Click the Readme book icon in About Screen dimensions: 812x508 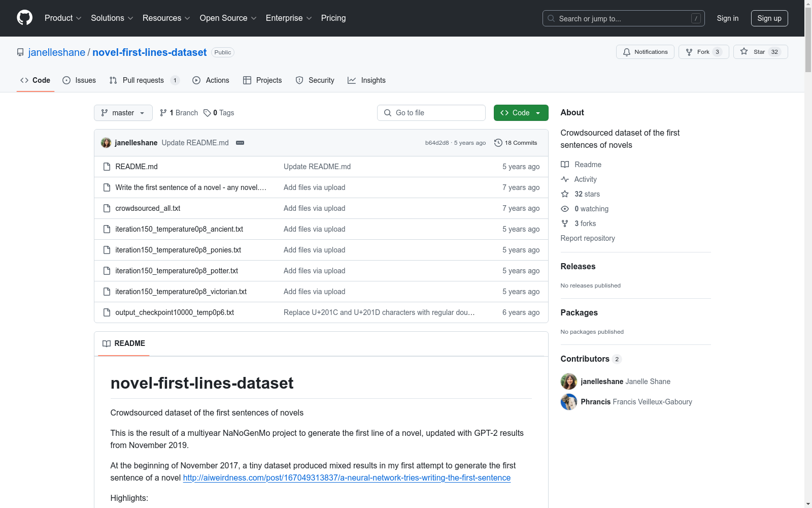(565, 165)
